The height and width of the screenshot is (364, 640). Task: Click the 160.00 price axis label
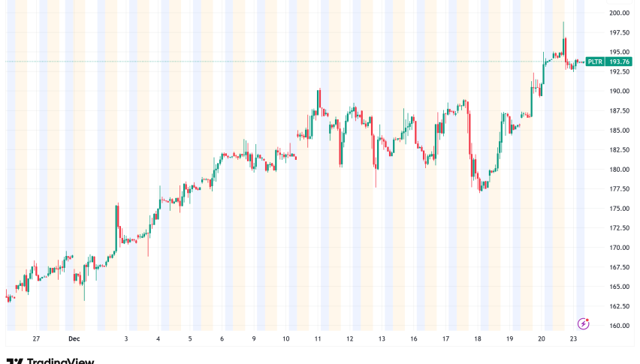620,326
